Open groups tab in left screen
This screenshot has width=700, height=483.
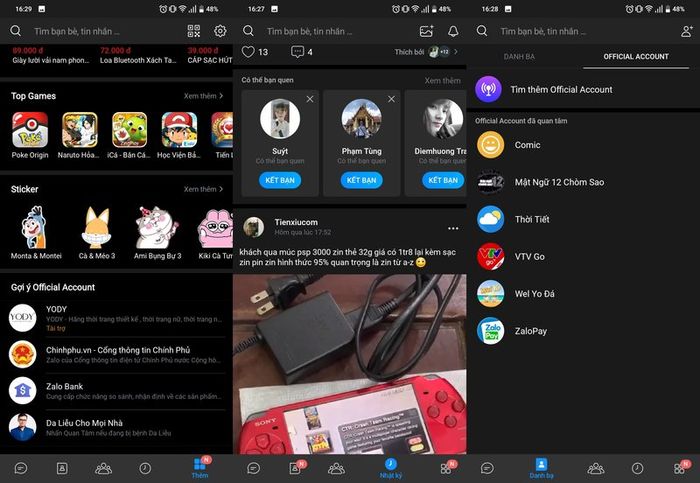point(104,468)
